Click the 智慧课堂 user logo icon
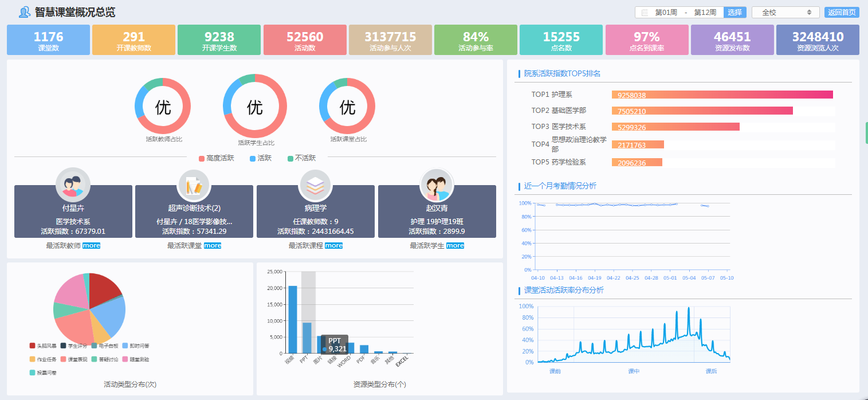868x400 pixels. click(24, 12)
